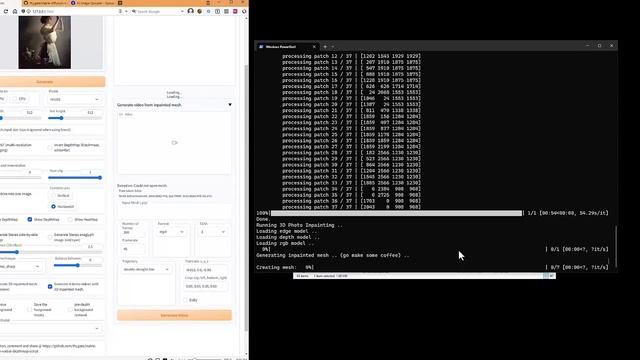Image resolution: width=640 pixels, height=360 pixels.
Task: Switch to the second browser tab
Action: [x=93, y=3]
